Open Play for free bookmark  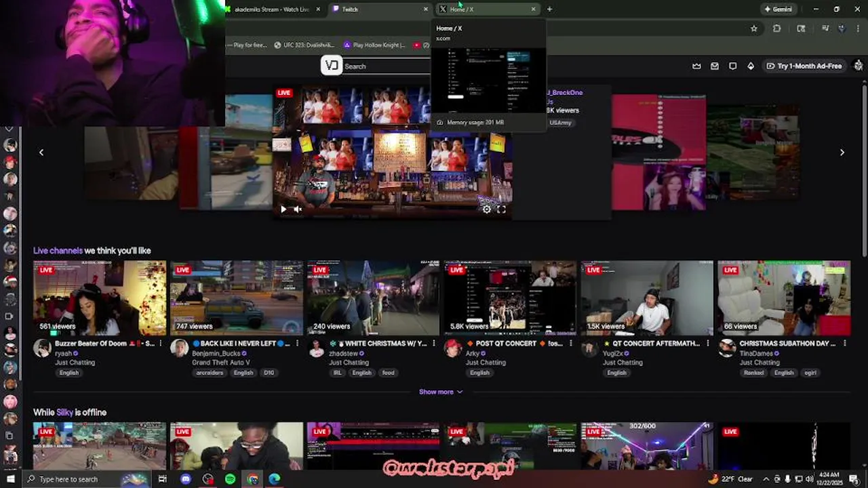(247, 45)
